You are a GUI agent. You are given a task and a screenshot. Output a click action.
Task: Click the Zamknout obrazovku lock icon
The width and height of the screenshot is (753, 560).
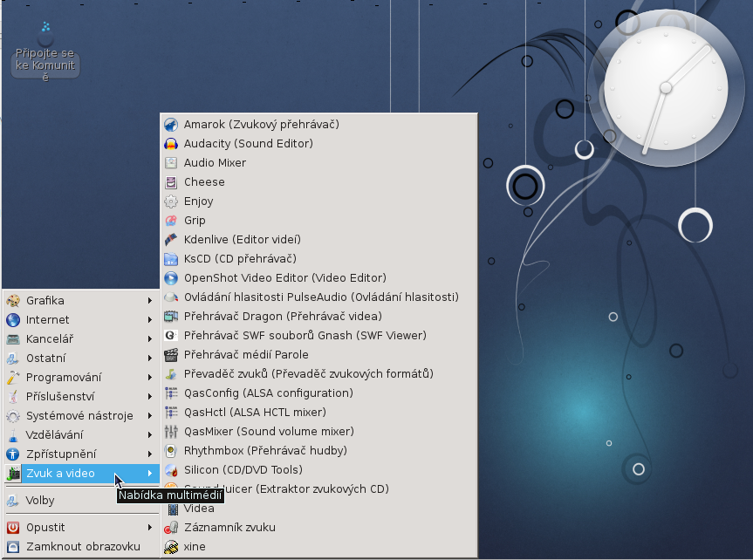pos(13,547)
